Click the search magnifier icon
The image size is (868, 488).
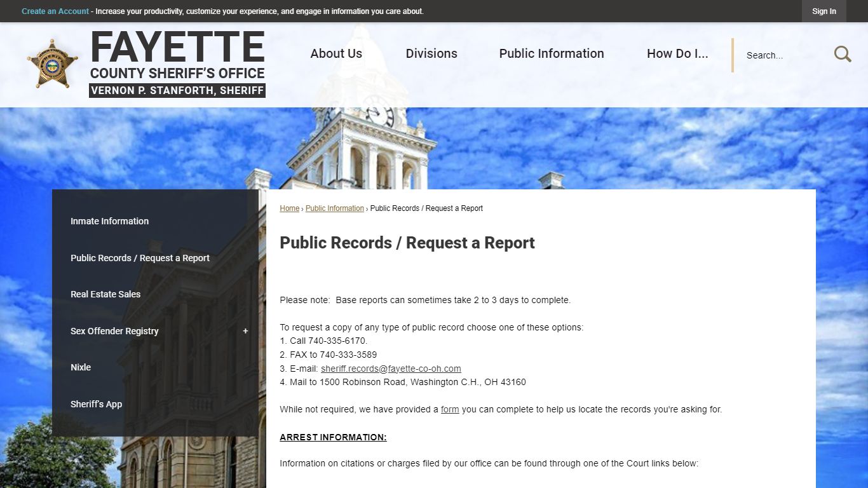843,54
